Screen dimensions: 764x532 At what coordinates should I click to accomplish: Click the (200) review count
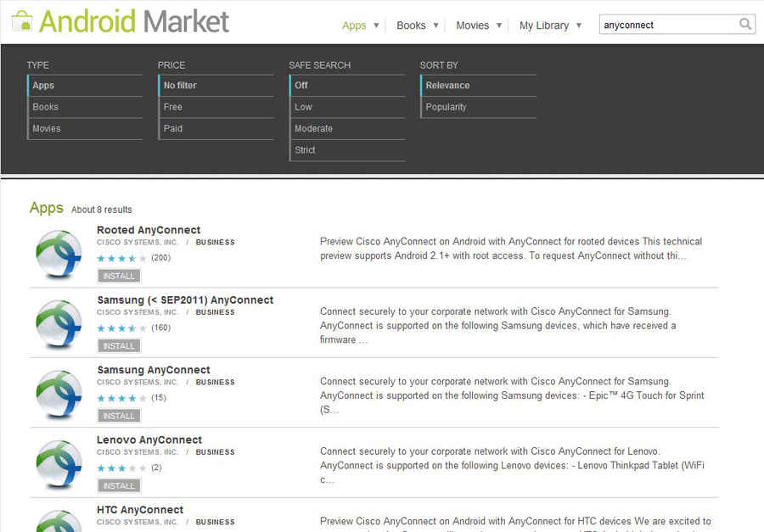160,258
